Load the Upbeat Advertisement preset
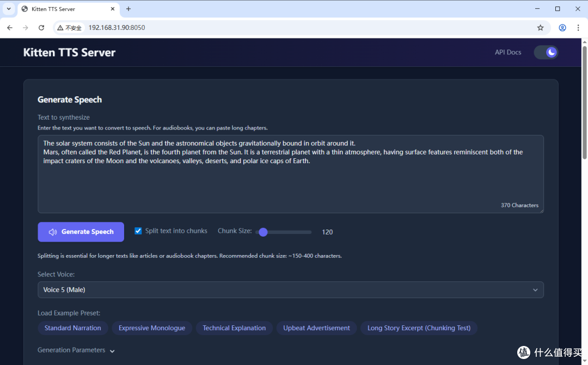The image size is (588, 365). click(x=316, y=328)
